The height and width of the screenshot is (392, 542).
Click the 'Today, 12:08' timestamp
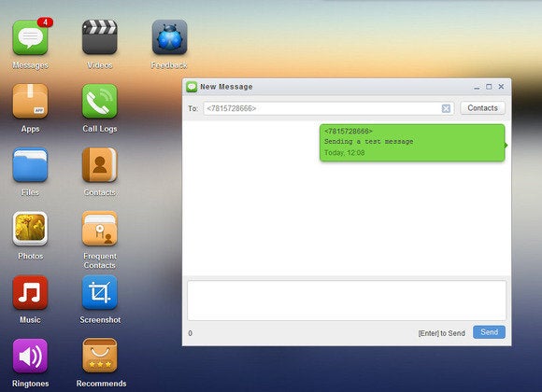coord(344,153)
